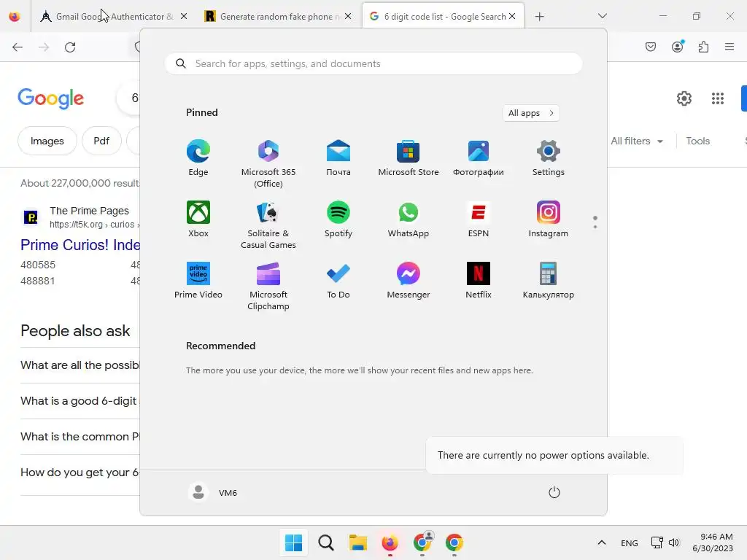Go back in Firefox
The height and width of the screenshot is (560, 747).
(x=18, y=47)
